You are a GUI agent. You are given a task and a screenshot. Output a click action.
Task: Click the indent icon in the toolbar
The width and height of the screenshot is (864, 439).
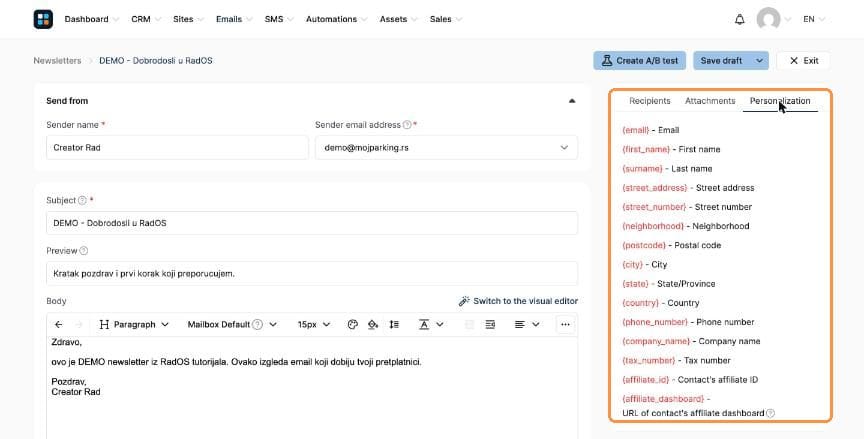pyautogui.click(x=490, y=324)
